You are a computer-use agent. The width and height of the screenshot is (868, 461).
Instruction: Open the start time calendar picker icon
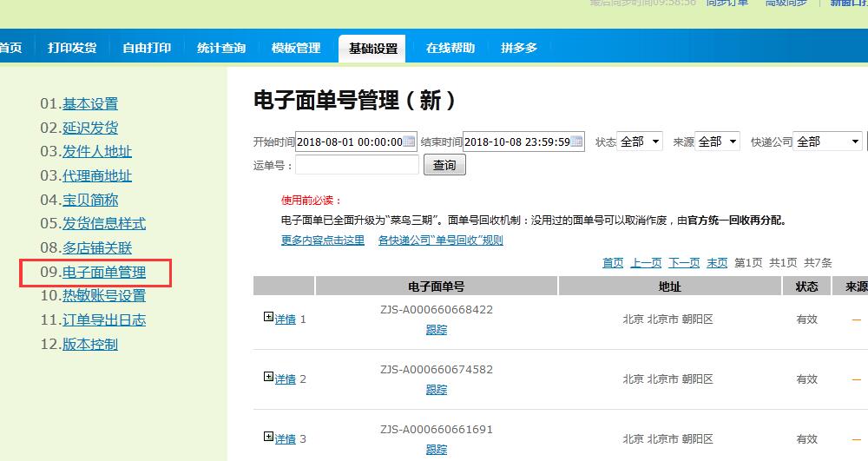coord(410,142)
